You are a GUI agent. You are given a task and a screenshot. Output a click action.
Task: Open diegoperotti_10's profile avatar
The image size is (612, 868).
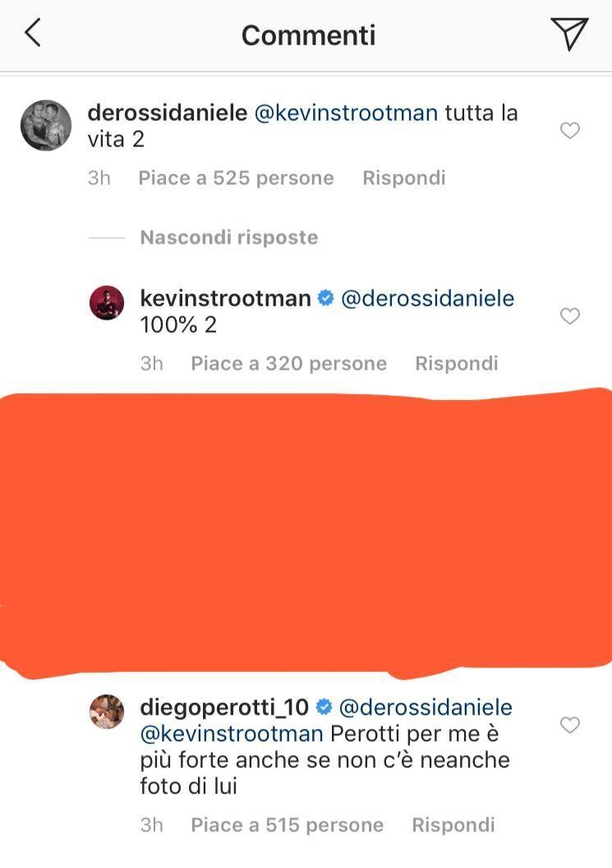(107, 711)
